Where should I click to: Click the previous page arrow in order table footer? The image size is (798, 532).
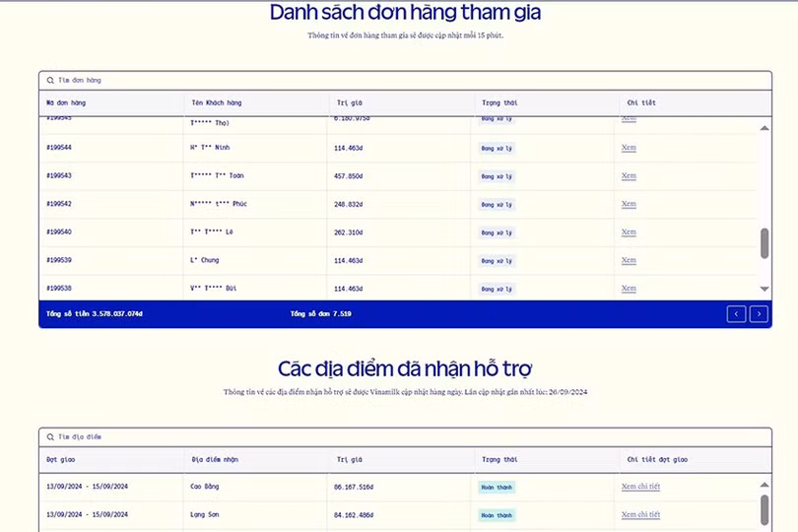[737, 314]
